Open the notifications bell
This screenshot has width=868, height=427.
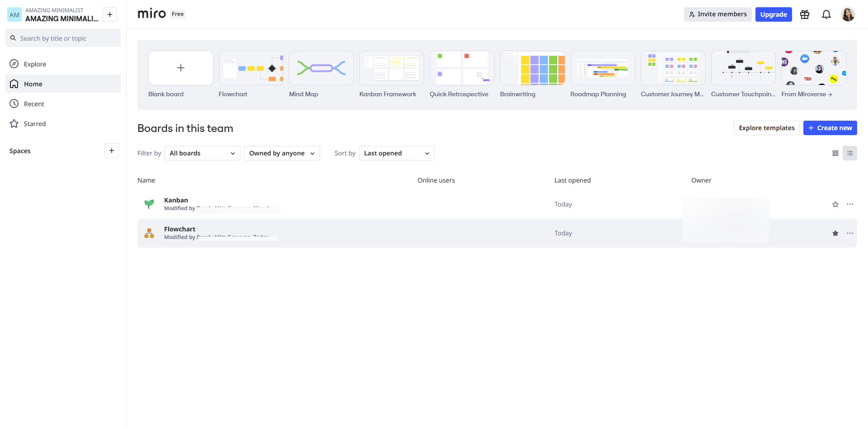tap(826, 14)
